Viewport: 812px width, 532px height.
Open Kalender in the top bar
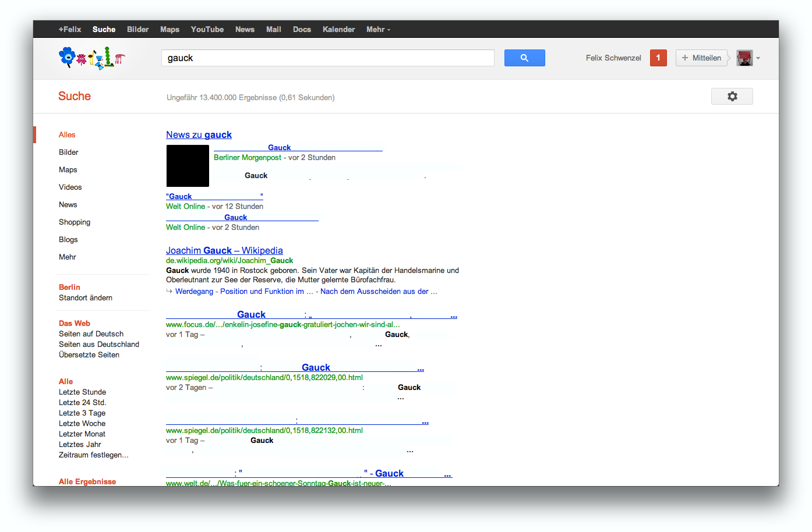pyautogui.click(x=338, y=29)
